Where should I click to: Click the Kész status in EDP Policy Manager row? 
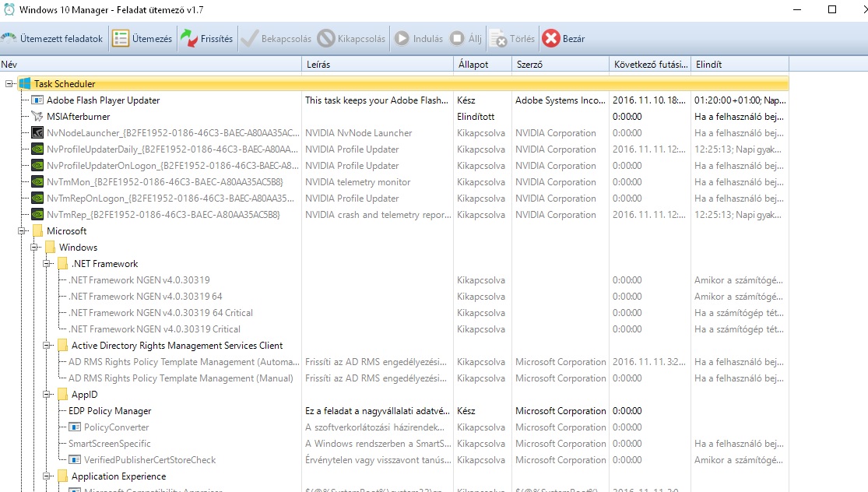pyautogui.click(x=466, y=411)
